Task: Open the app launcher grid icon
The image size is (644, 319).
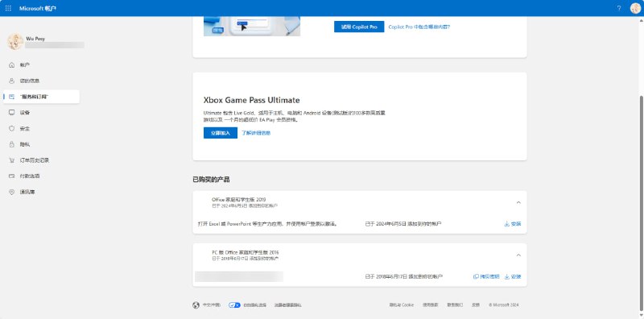Action: click(x=8, y=8)
